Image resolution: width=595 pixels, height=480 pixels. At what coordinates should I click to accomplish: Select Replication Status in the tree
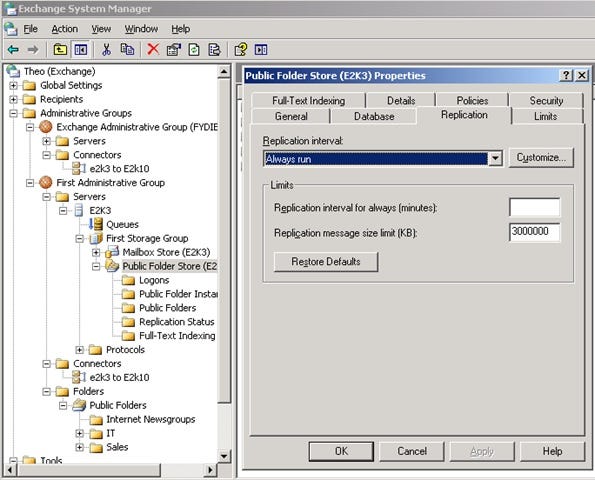pos(176,322)
